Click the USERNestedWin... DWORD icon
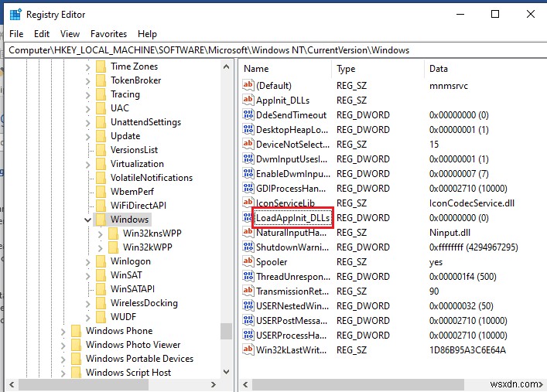 pos(248,305)
